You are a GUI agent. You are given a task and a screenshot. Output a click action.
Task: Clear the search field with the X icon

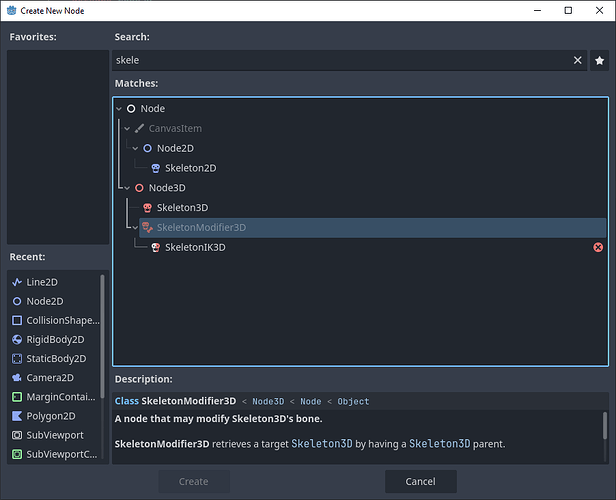(x=577, y=60)
